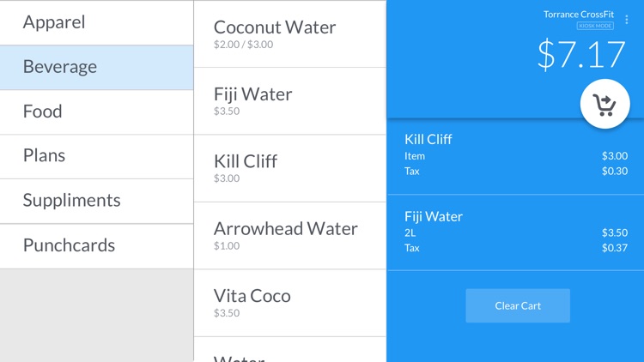Open the Suppliments category
The image size is (644, 362).
[96, 201]
